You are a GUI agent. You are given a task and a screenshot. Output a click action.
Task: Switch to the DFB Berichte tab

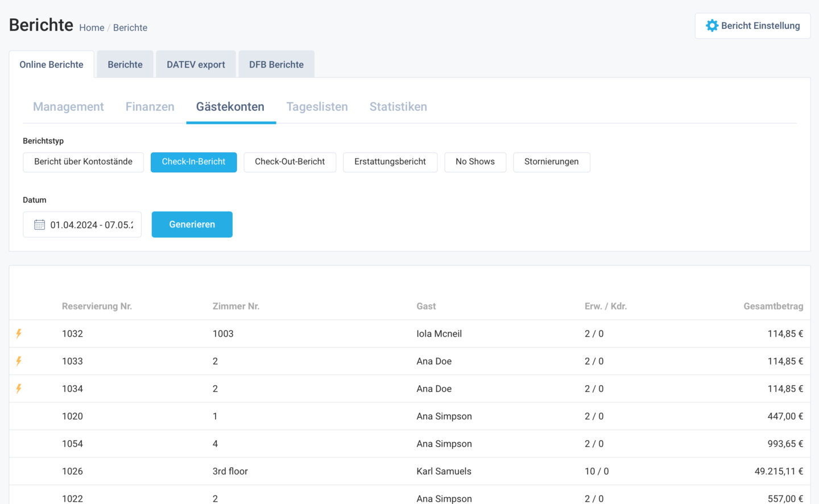(x=276, y=64)
